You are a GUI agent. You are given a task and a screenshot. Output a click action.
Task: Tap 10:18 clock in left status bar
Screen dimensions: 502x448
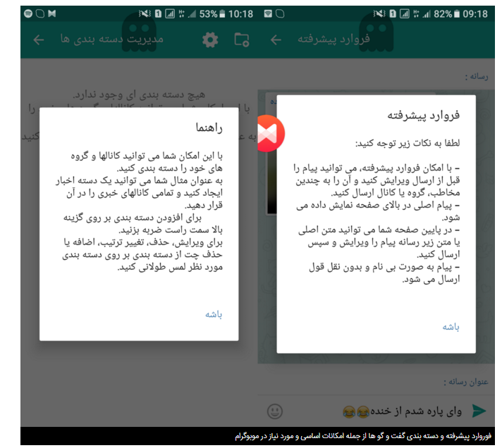[240, 14]
